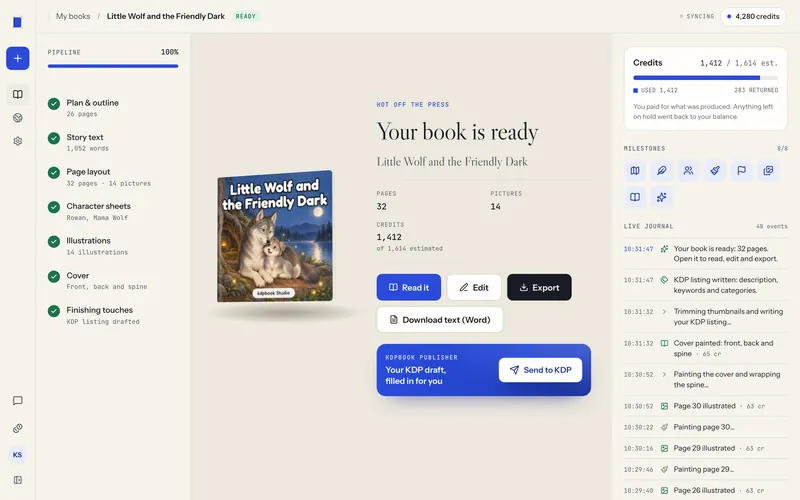The image size is (800, 500).
Task: Select the Finishing touches step
Action: tap(113, 315)
